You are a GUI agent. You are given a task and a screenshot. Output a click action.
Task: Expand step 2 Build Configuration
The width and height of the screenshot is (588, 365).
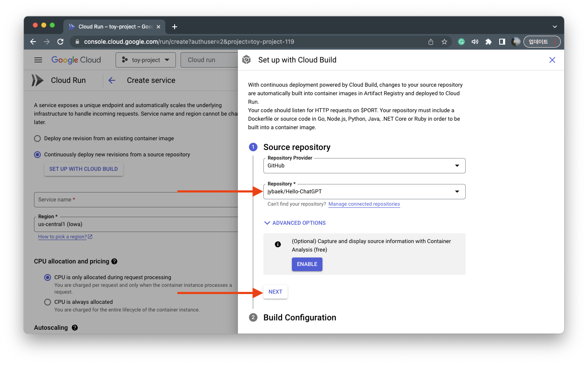[x=300, y=318]
